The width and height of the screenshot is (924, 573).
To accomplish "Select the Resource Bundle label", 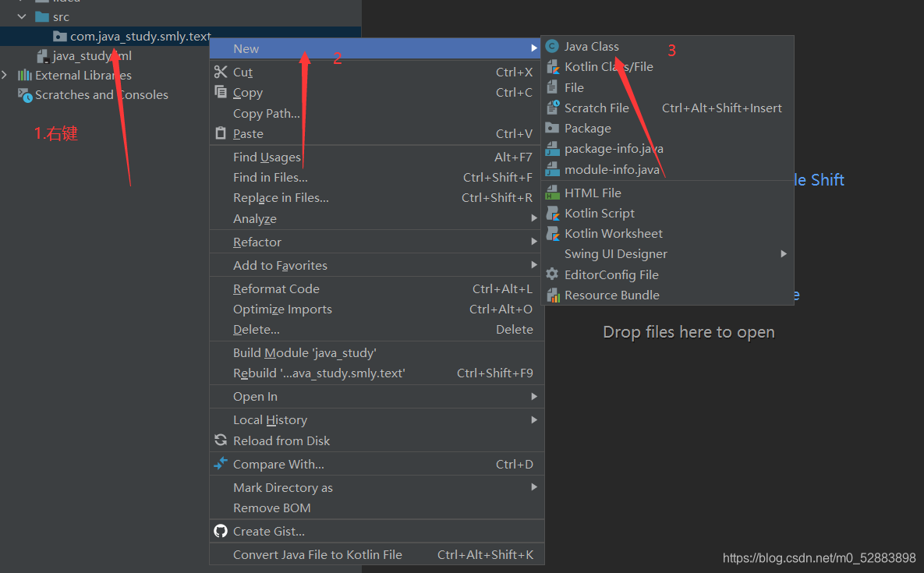I will point(611,295).
